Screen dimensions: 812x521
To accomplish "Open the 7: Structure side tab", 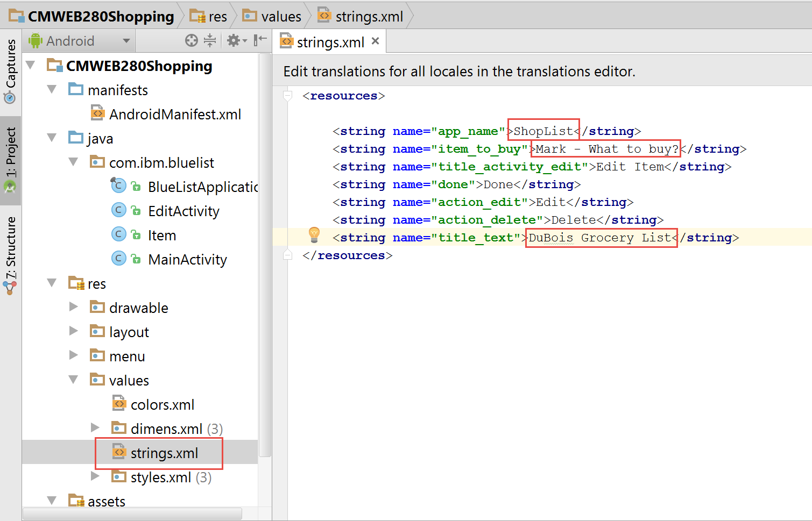I will tap(11, 255).
